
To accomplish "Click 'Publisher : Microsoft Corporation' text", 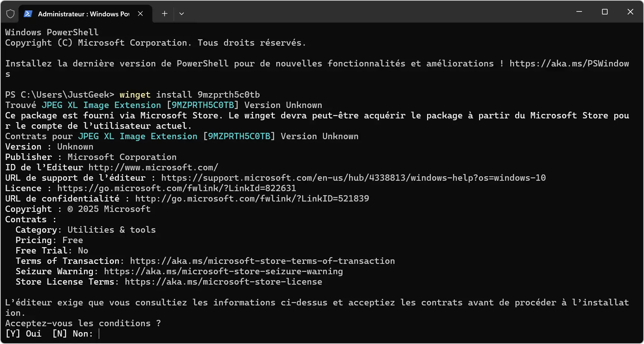I will (x=91, y=157).
